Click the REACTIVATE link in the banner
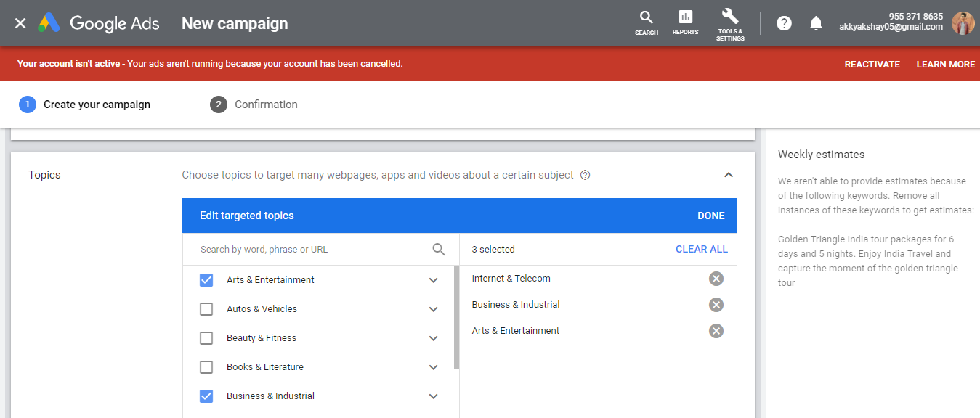This screenshot has height=418, width=980. click(x=872, y=64)
